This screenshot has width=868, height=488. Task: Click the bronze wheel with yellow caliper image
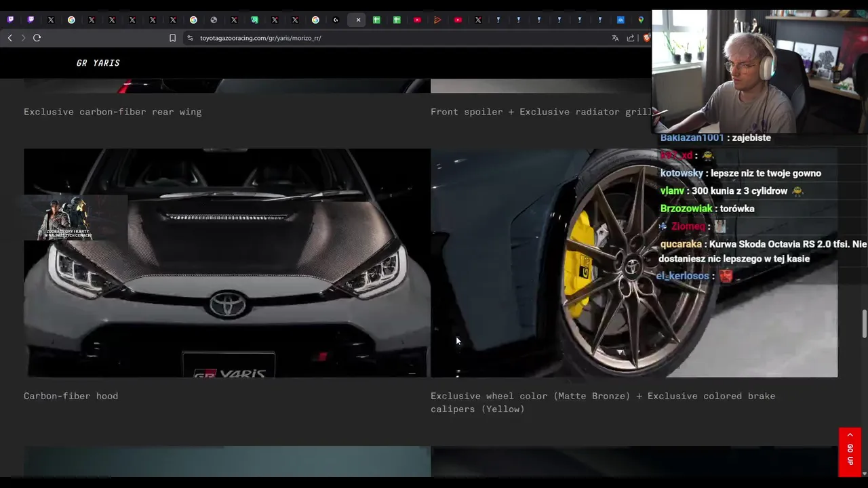pyautogui.click(x=634, y=263)
